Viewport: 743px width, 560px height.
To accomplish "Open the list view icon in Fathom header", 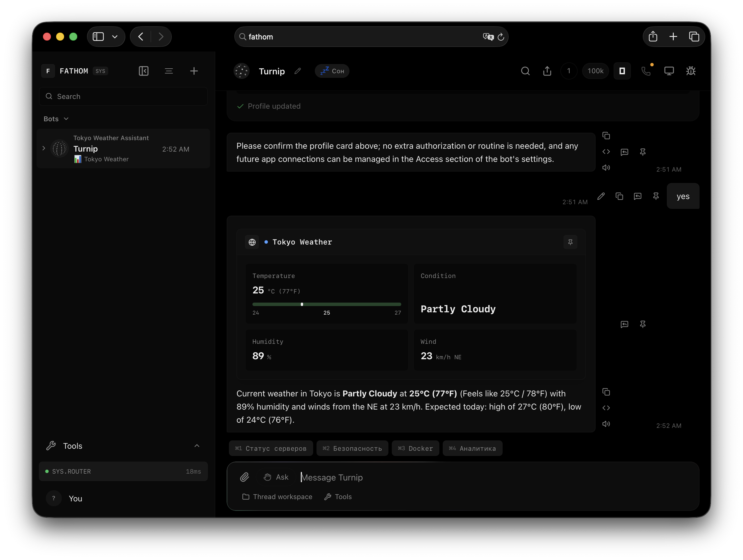I will [x=169, y=71].
